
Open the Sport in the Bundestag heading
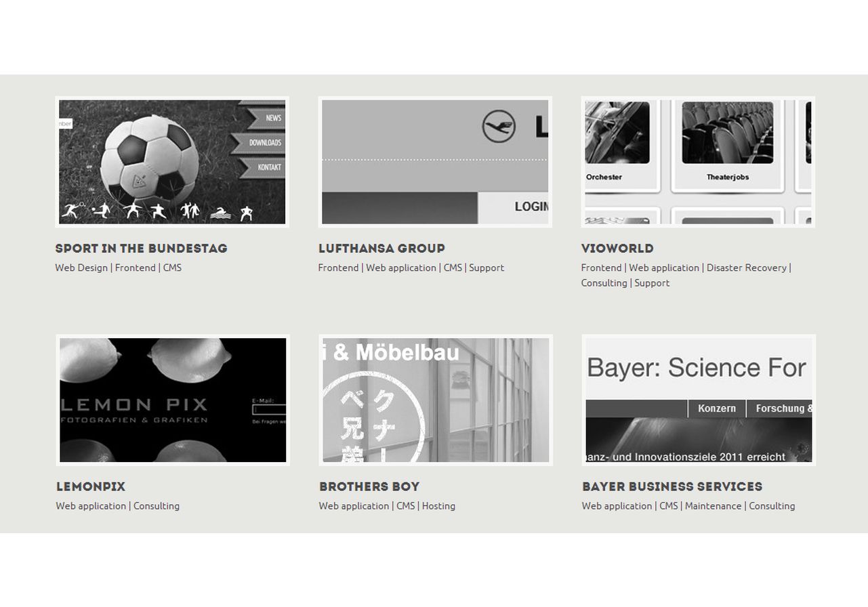(141, 249)
